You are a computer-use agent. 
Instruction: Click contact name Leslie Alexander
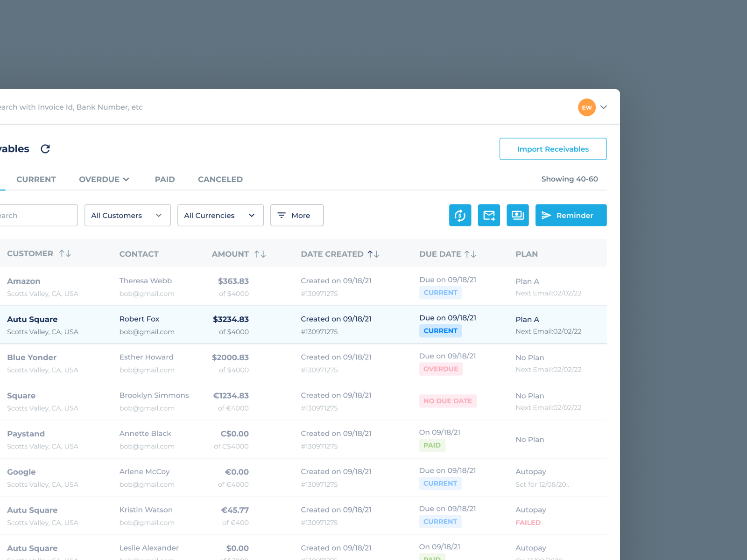(149, 548)
